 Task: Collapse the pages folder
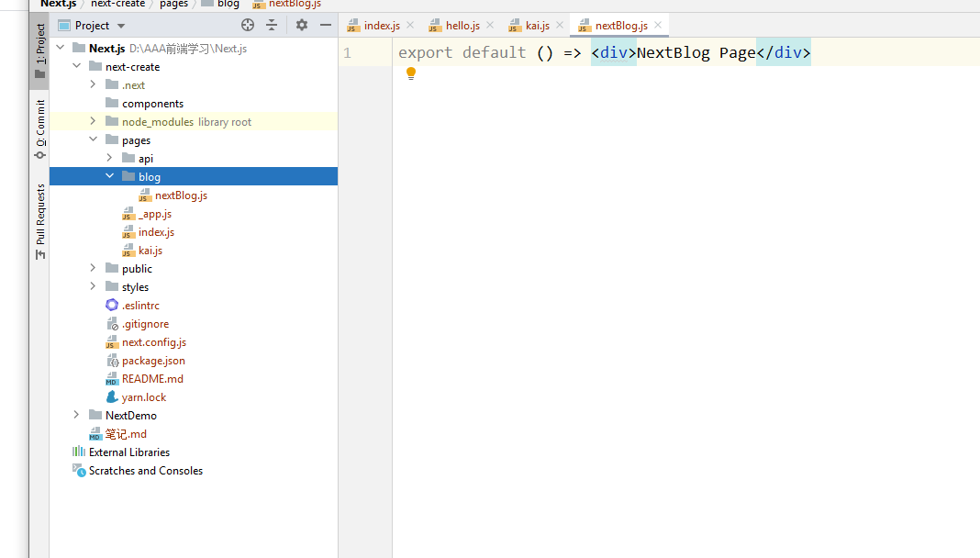[x=93, y=139]
